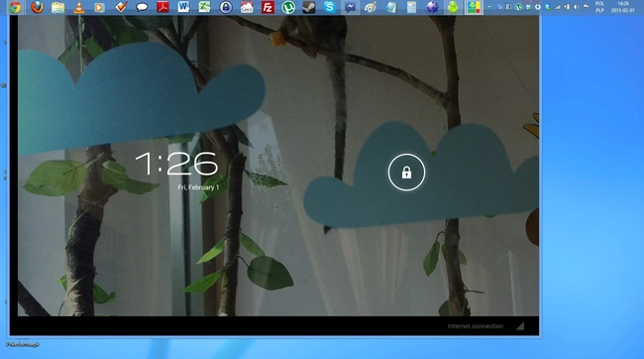Open uTorrent taskbar icon
Screen dimensions: 644x359
click(288, 7)
